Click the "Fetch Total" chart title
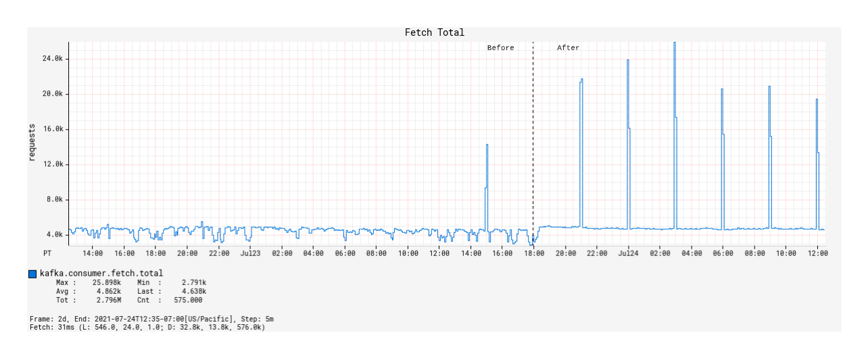This screenshot has height=358, width=868. click(x=434, y=32)
